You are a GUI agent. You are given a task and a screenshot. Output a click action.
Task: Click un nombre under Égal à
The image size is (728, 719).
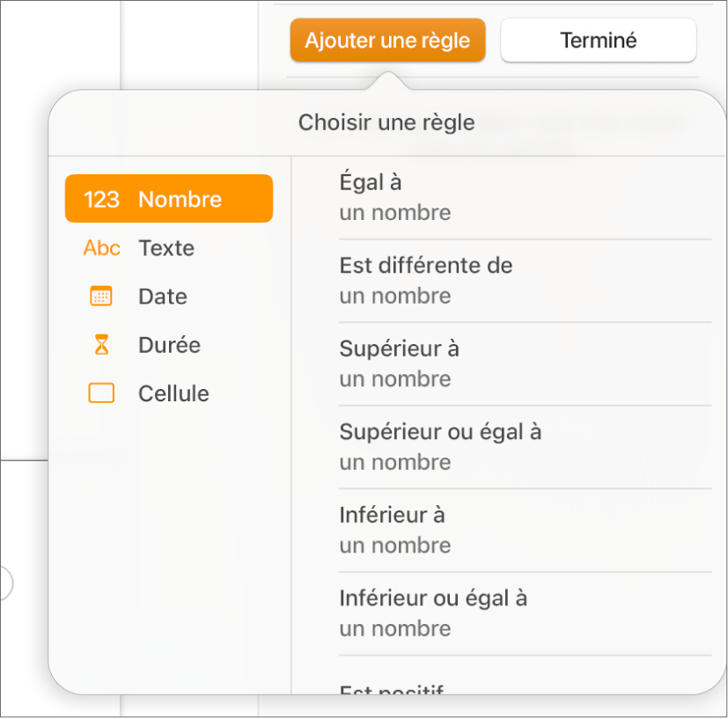click(x=394, y=212)
